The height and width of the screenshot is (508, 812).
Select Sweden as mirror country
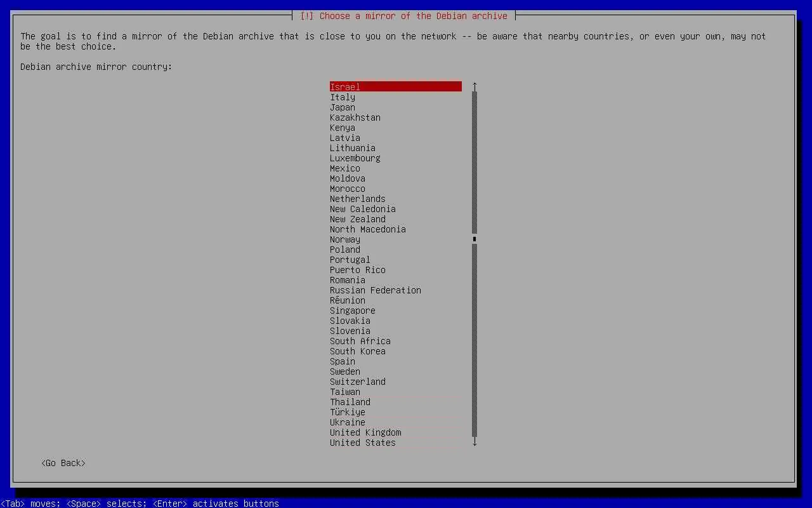tap(396, 371)
